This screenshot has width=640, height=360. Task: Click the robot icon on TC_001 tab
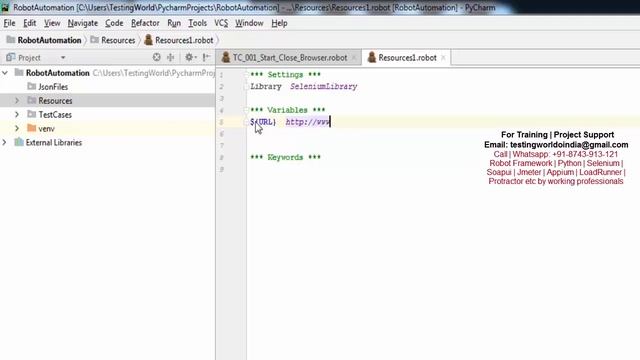coord(226,57)
